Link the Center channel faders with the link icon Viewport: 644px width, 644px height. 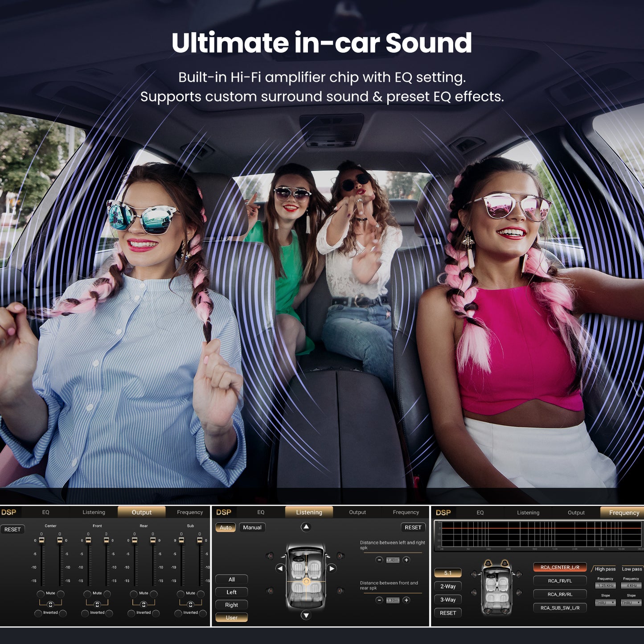coord(50,604)
